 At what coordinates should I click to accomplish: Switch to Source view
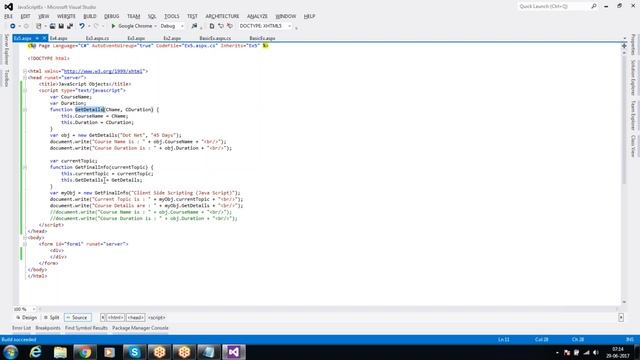[78, 318]
